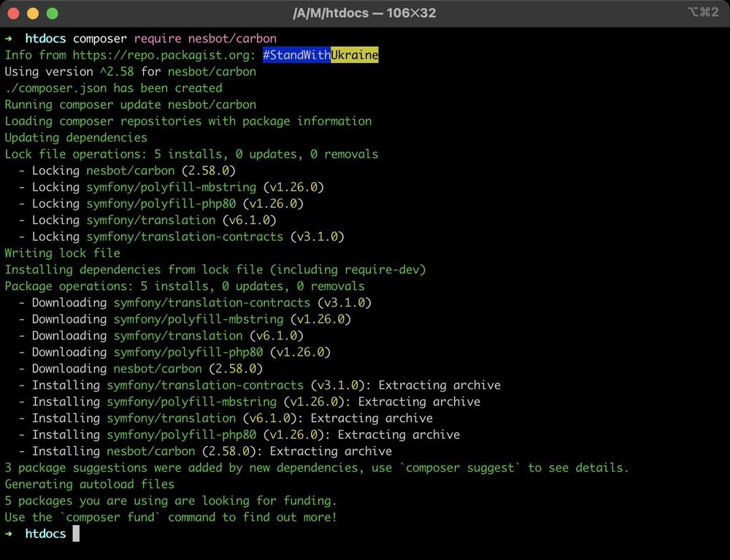The image size is (730, 560).
Task: Click the red close traffic light
Action: point(13,12)
